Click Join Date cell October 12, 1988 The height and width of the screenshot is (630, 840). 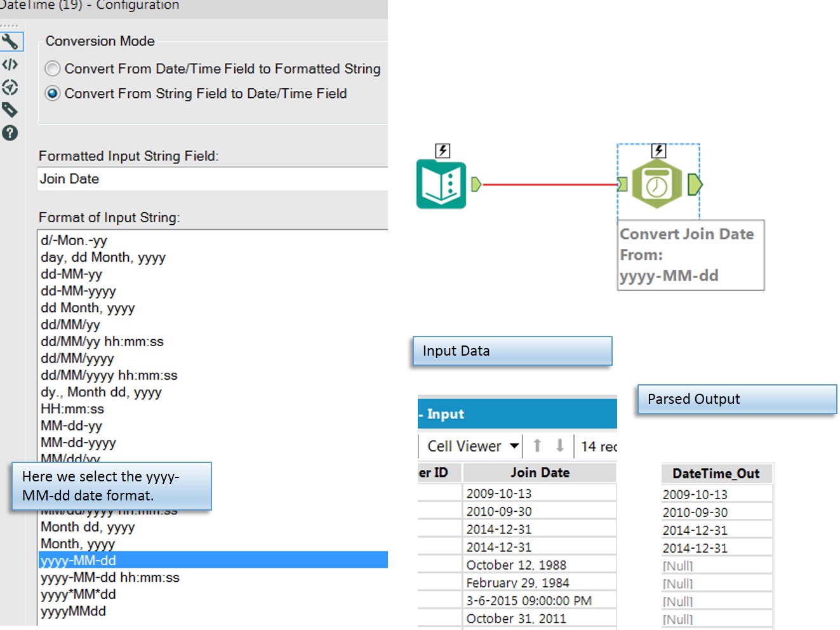click(x=540, y=565)
